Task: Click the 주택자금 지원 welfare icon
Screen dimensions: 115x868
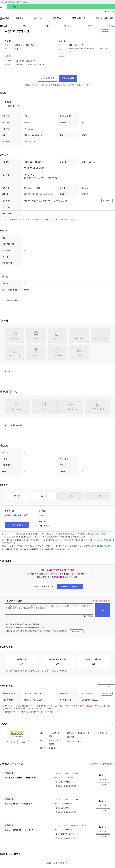Action: [14, 352]
